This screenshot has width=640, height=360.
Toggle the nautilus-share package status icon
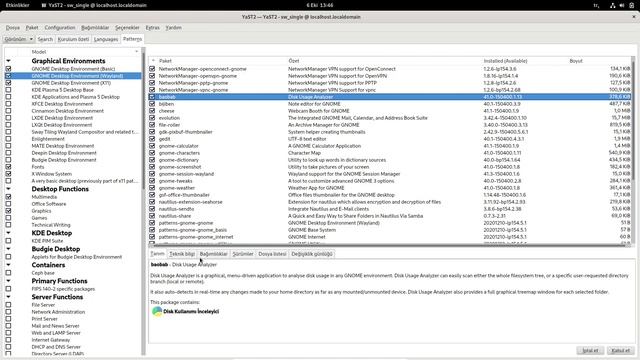(x=152, y=216)
